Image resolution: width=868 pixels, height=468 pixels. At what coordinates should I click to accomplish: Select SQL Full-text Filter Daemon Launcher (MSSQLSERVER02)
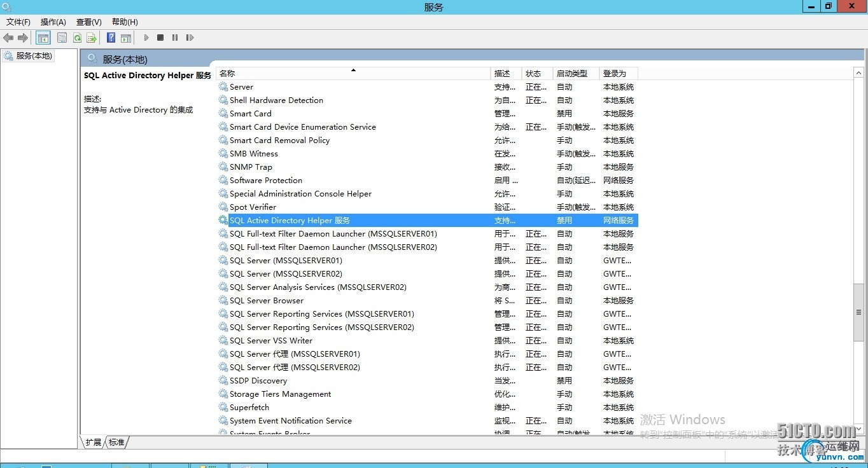427,247
